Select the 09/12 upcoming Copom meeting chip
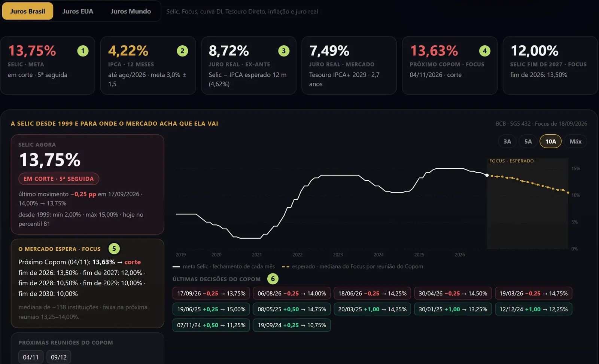 59,357
